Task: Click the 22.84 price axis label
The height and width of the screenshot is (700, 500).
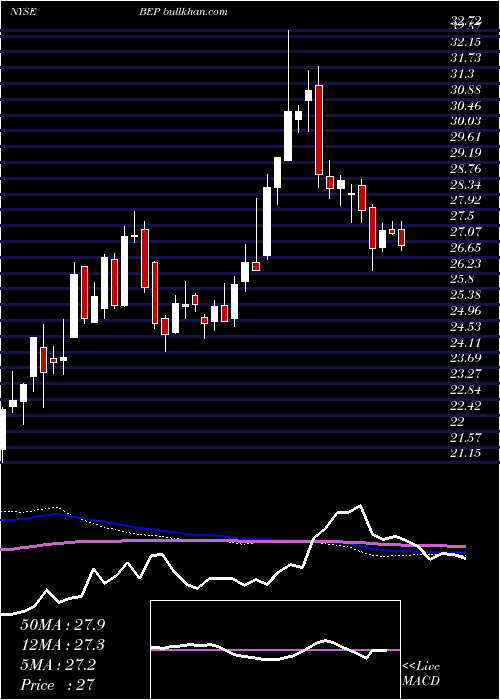Action: click(466, 390)
